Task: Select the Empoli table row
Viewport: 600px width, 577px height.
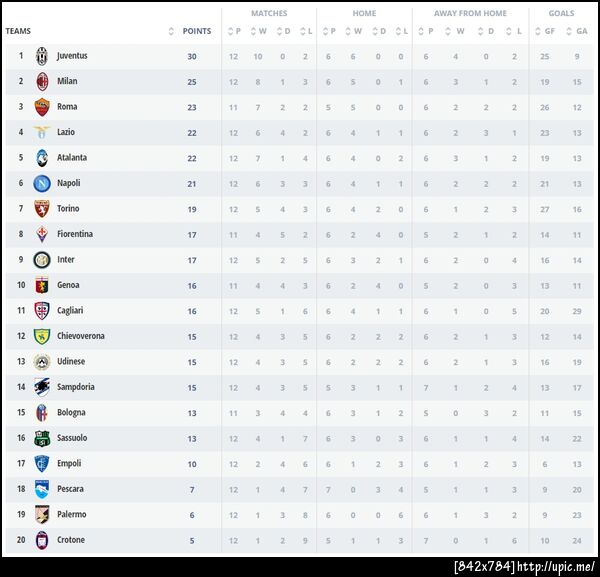Action: [300, 464]
